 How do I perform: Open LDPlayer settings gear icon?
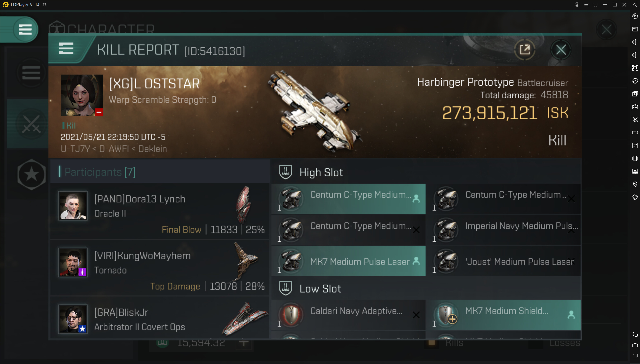[x=635, y=16]
